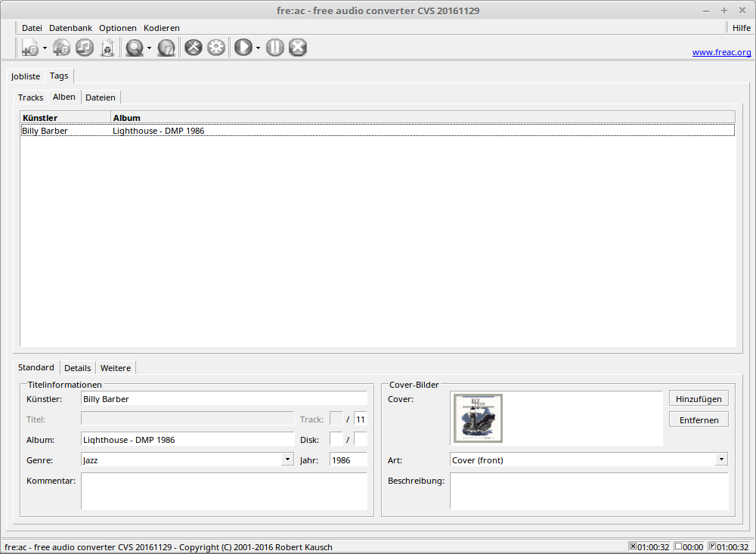Click the CDDB query magnifier icon
Image resolution: width=756 pixels, height=554 pixels.
[135, 48]
